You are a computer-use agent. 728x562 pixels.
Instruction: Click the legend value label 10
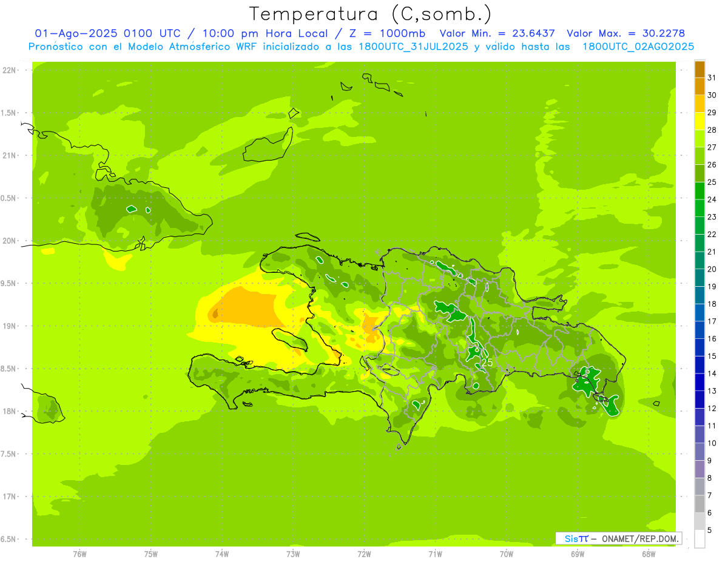click(712, 443)
